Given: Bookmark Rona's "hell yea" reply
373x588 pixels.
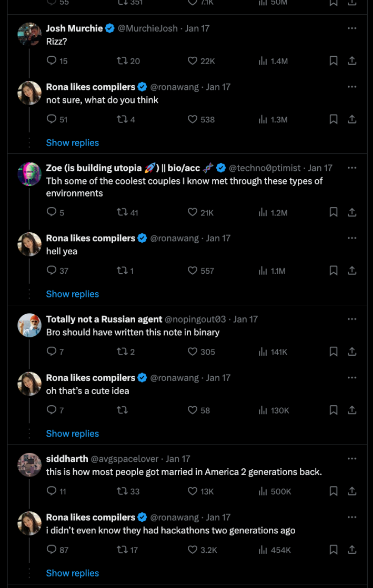Looking at the screenshot, I should pyautogui.click(x=333, y=271).
